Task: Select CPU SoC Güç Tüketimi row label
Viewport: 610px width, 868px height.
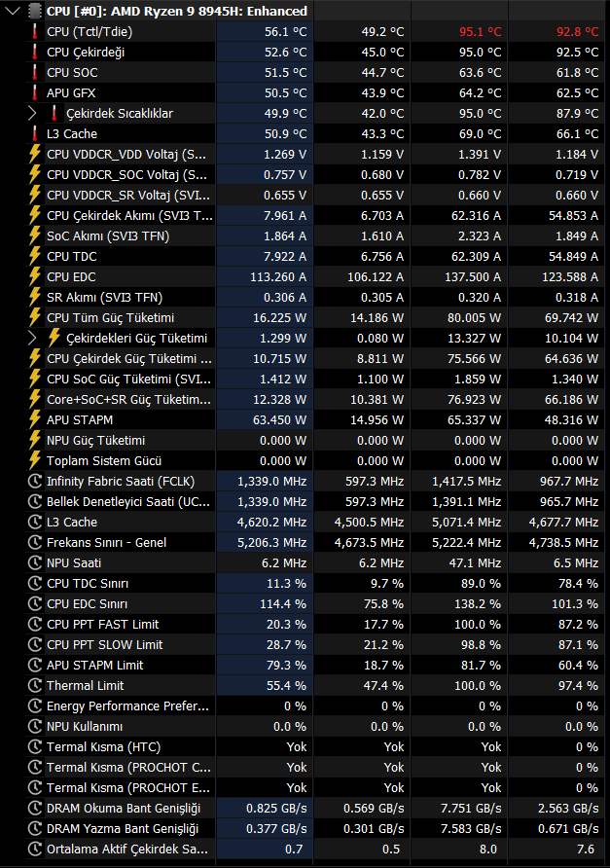Action: (128, 380)
